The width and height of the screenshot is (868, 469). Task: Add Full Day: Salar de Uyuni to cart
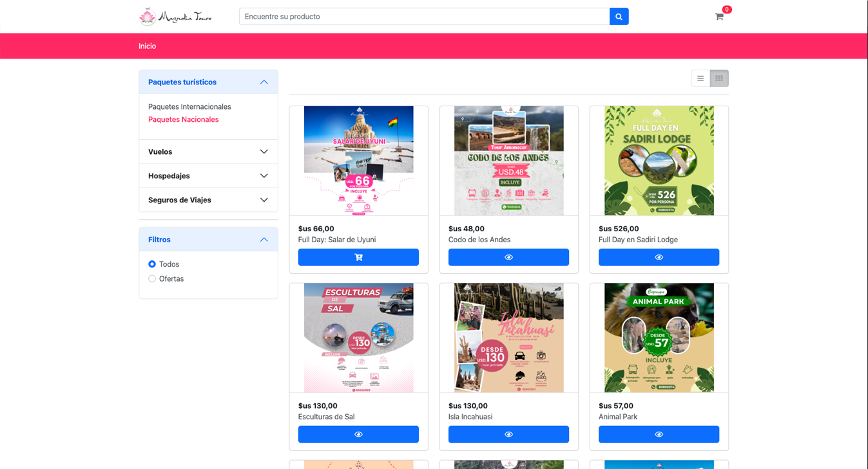(x=358, y=257)
